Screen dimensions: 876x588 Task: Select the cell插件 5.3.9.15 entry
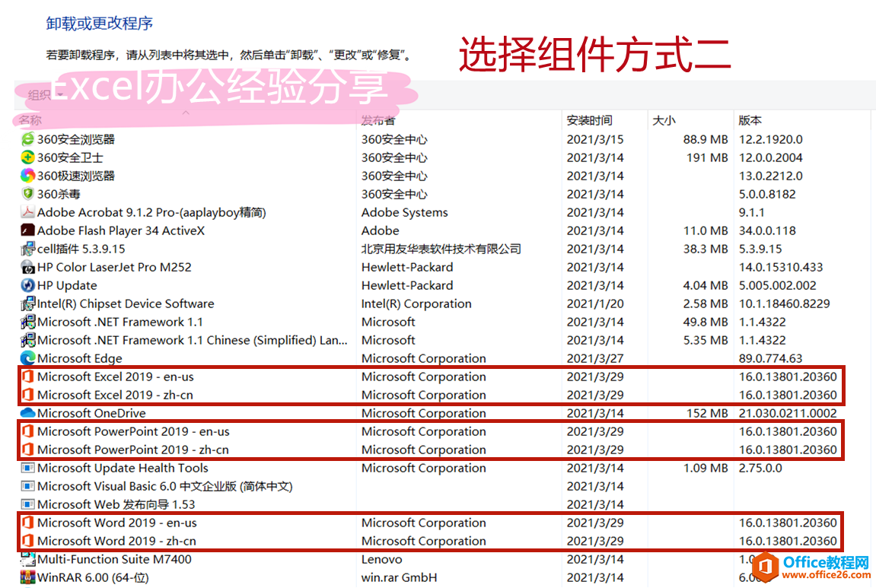(81, 249)
